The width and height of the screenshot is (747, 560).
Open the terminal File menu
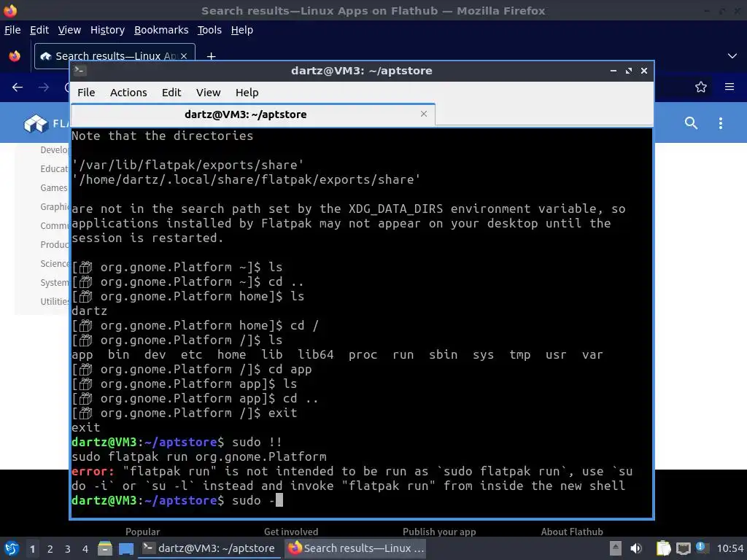(86, 93)
